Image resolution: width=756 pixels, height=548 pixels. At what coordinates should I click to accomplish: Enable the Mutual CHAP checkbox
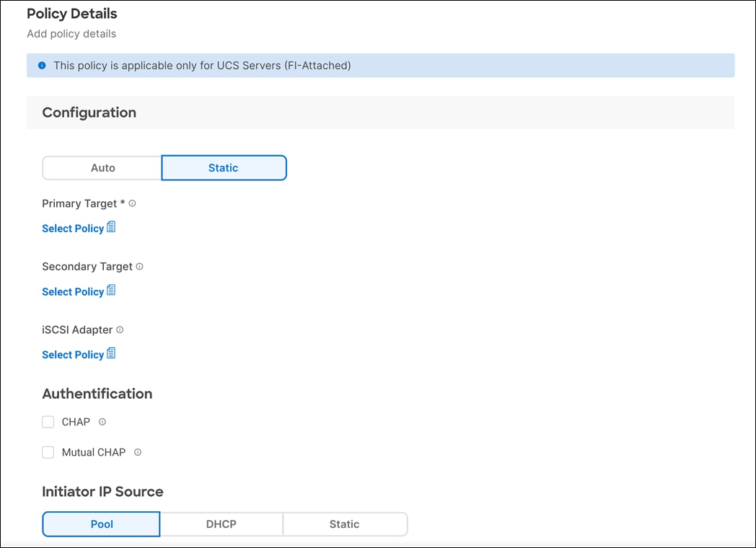tap(48, 452)
